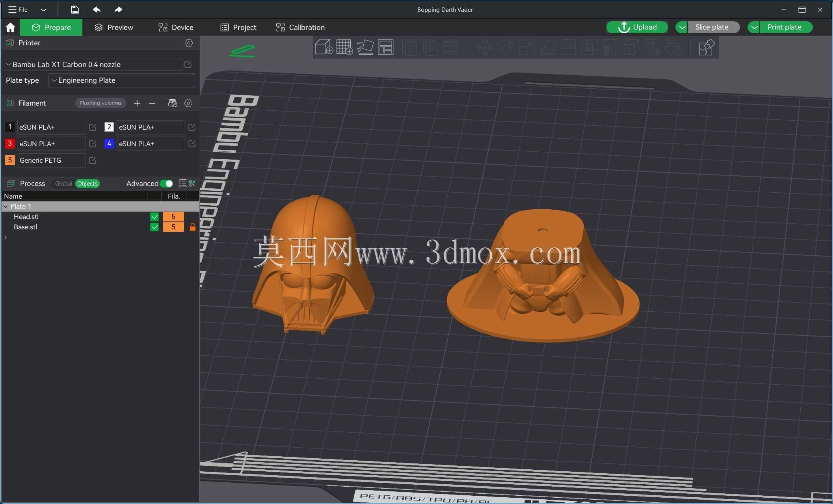Toggle the Advanced mode switch
This screenshot has height=504, width=833.
(167, 183)
